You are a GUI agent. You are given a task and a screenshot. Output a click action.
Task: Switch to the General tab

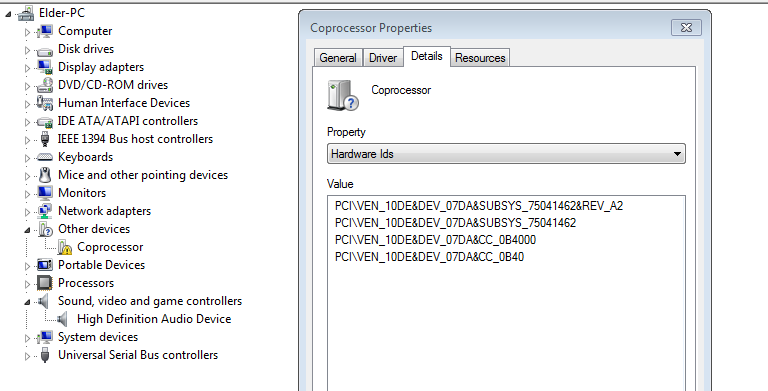click(x=337, y=58)
